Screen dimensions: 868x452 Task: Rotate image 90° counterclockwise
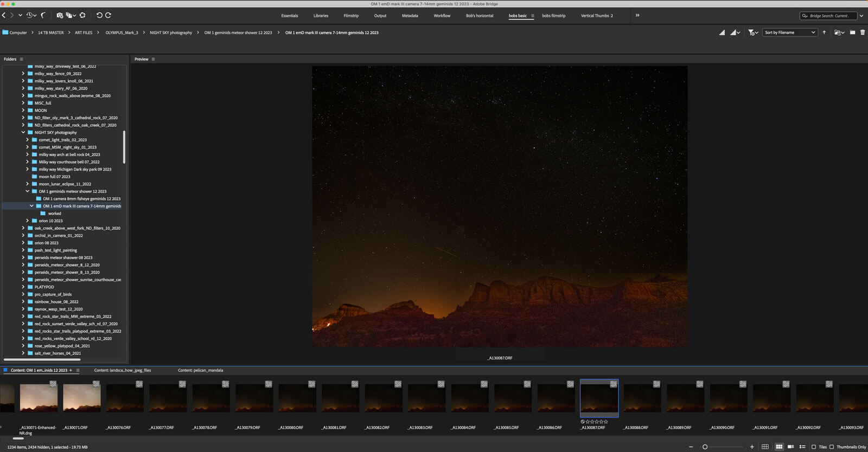point(99,15)
